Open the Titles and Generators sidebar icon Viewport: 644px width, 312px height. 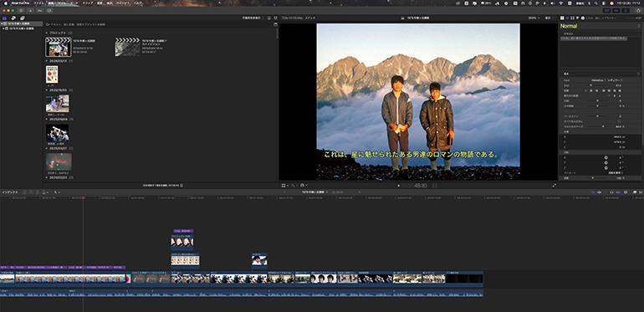click(x=23, y=18)
